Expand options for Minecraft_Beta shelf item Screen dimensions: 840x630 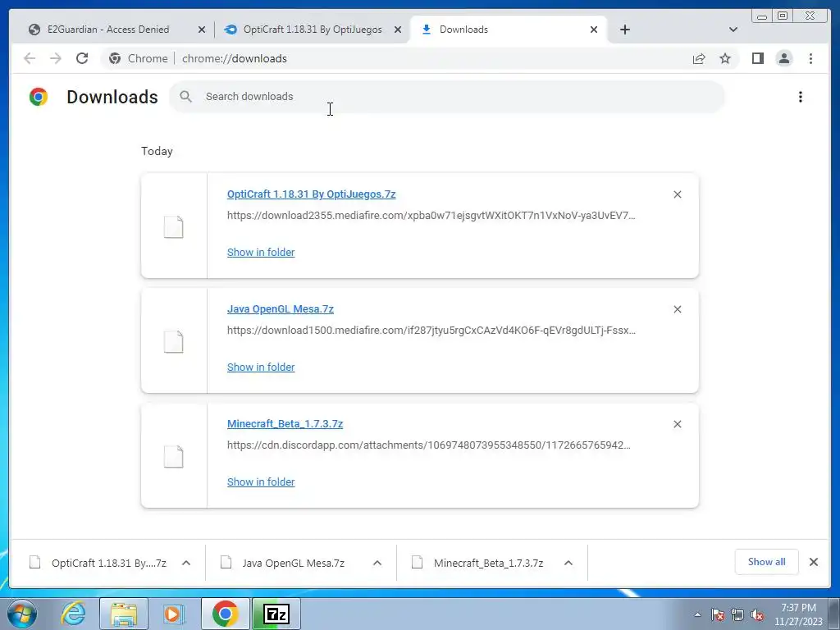click(568, 563)
